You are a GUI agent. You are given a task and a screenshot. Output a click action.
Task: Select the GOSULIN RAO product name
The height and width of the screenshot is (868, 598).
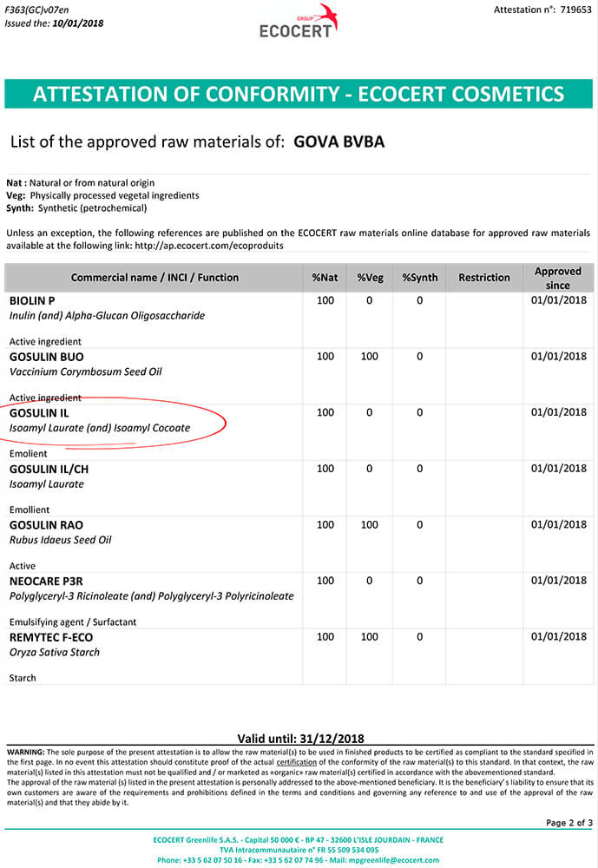[x=47, y=525]
